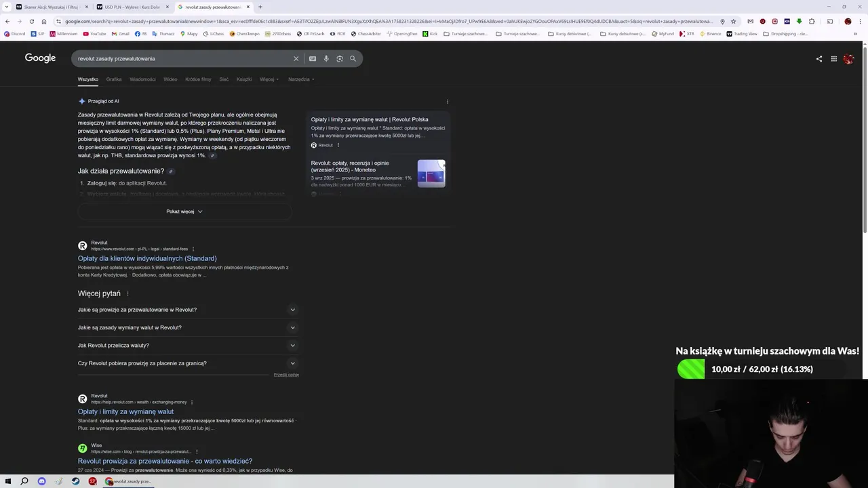Open Windows taskbar search
This screenshot has height=488, width=868.
pos(24,481)
